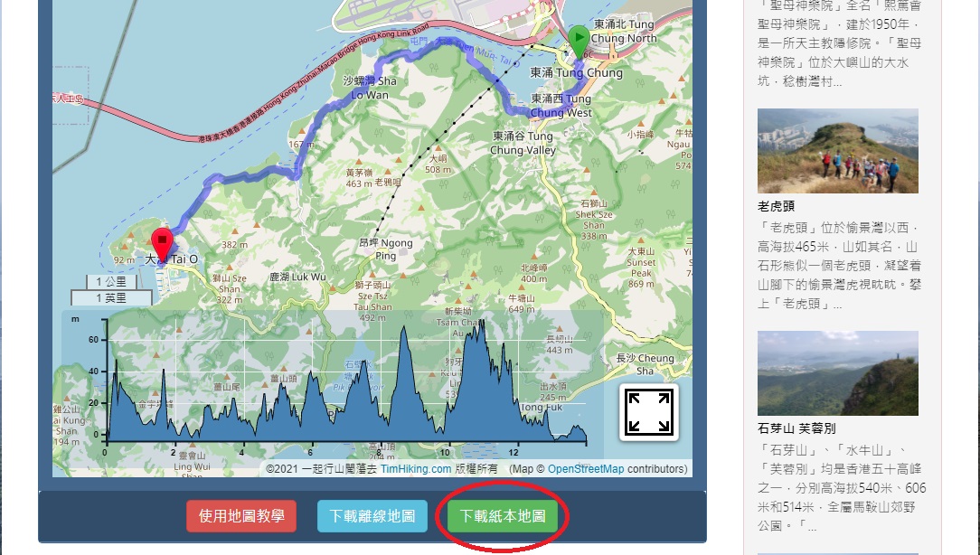This screenshot has width=980, height=555.
Task: Click the 東涌 Tung Chung map label
Action: point(576,72)
